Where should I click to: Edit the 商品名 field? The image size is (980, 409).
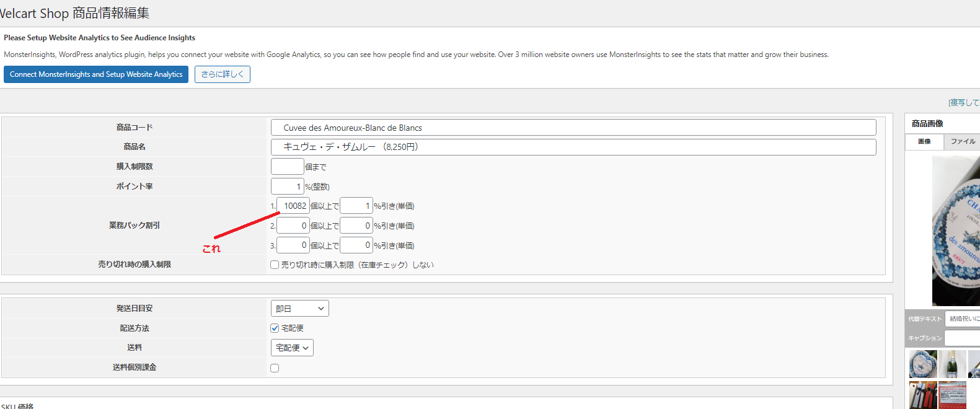(573, 147)
